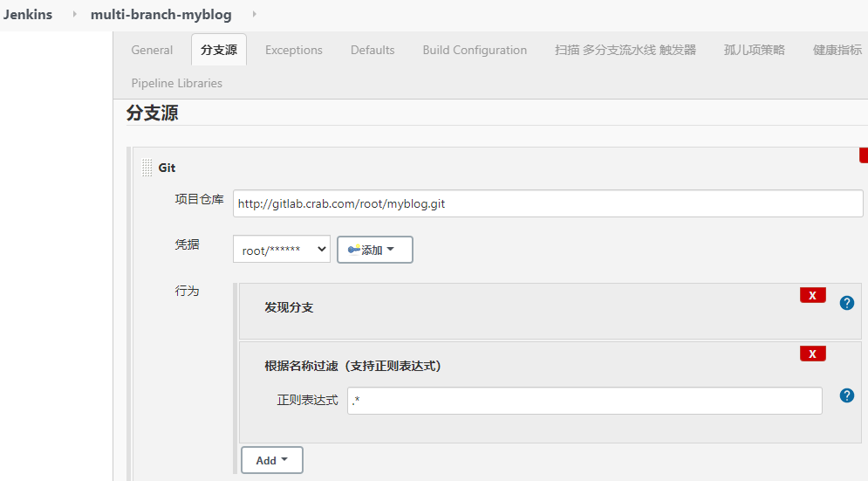Click the 项目仓库 URL input field
Screen dimensions: 868x481
(x=548, y=203)
